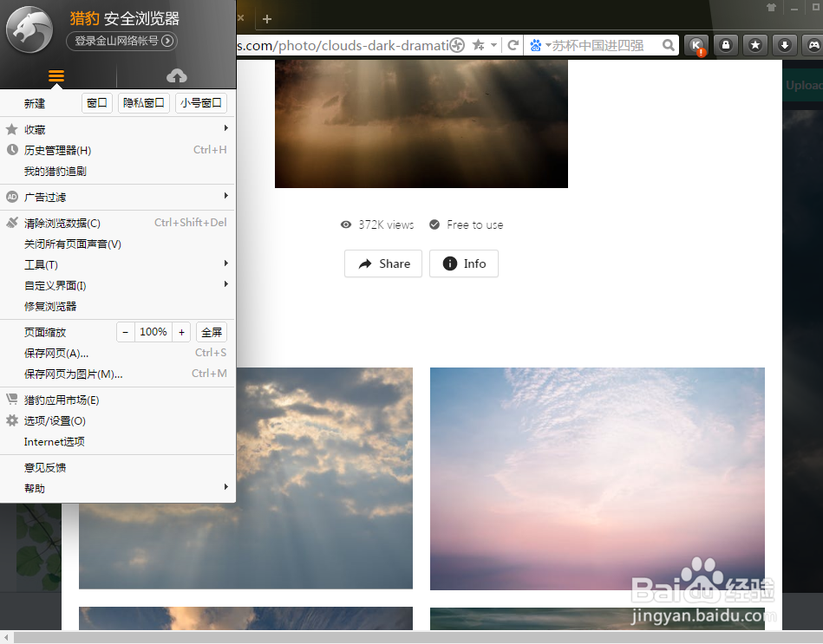
Task: Select 意见反馈 feedback item
Action: pyautogui.click(x=118, y=468)
